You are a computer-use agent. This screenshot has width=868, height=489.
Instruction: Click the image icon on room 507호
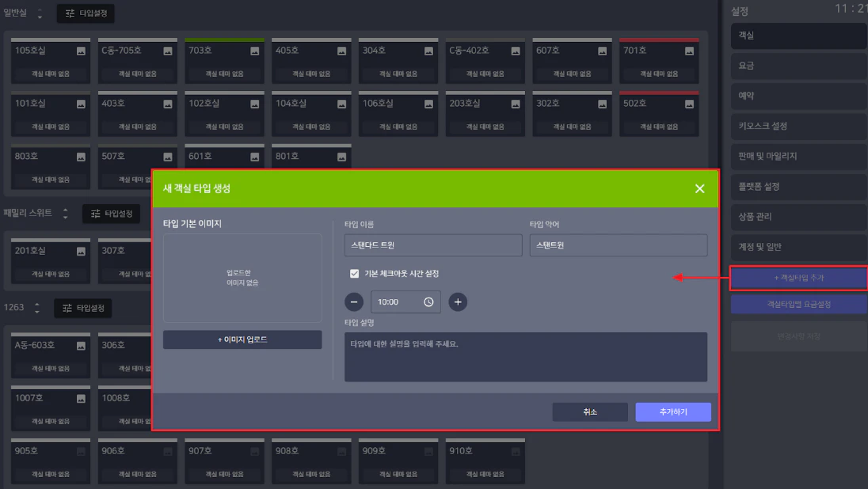point(168,157)
